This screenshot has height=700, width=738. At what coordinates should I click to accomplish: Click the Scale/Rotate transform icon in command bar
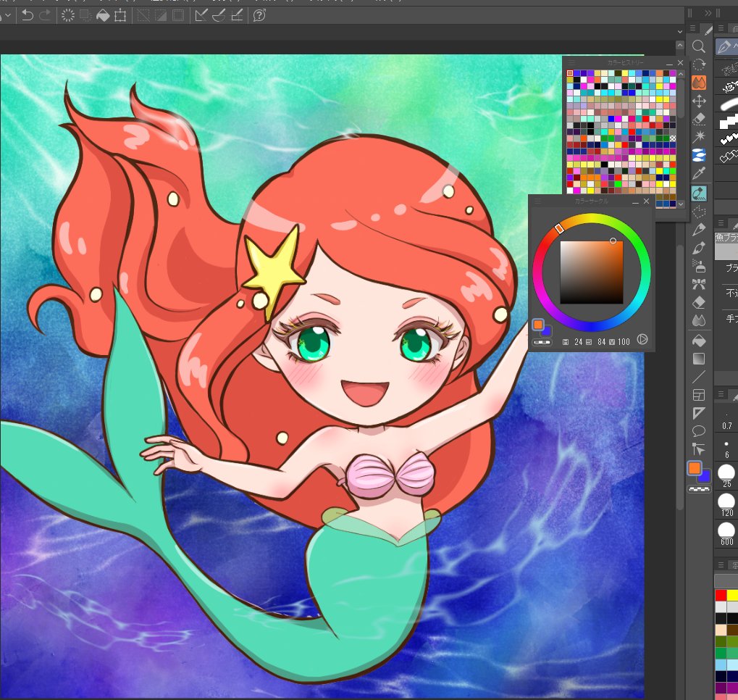coord(120,15)
